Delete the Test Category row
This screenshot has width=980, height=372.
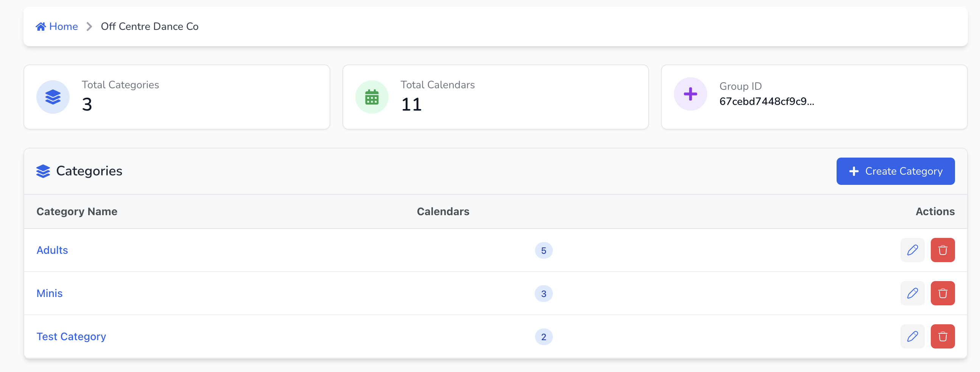tap(942, 337)
